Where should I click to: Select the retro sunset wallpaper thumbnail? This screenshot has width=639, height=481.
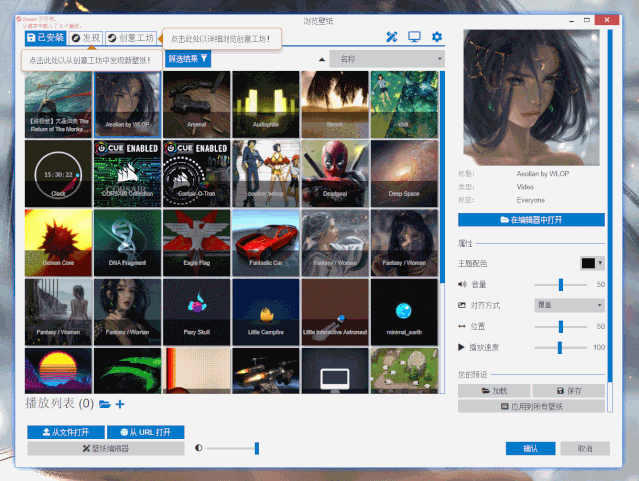point(58,371)
